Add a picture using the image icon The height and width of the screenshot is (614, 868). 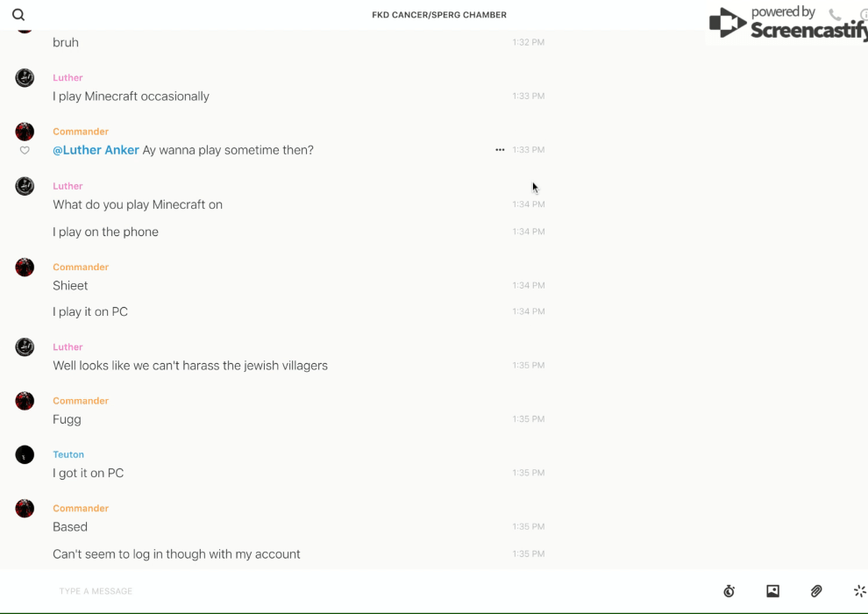coord(772,591)
